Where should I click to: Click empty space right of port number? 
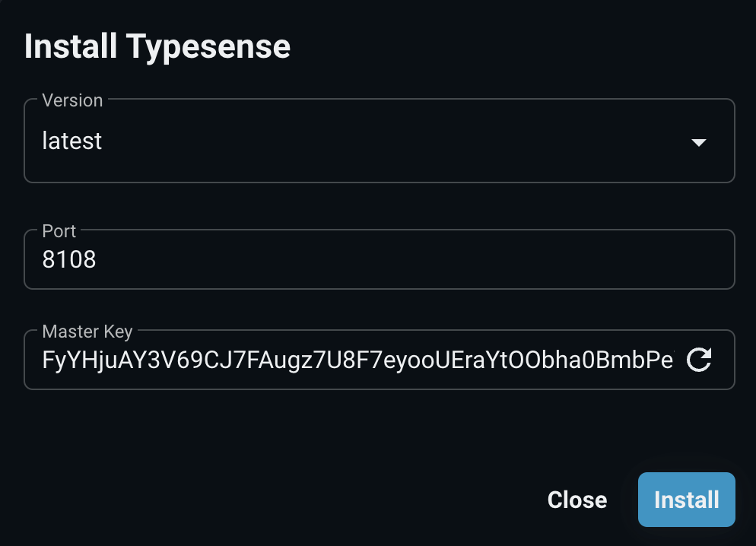click(456, 260)
